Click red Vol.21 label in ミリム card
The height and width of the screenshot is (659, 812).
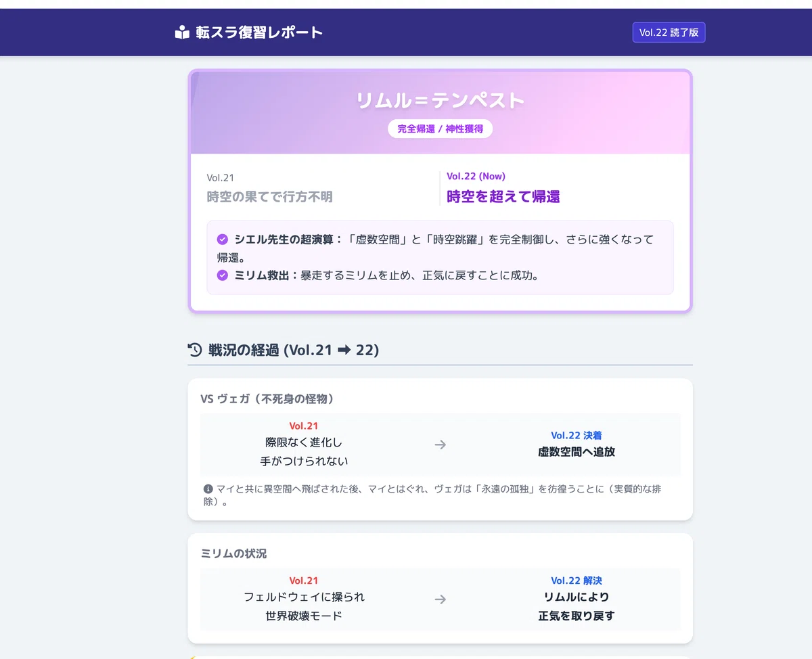pos(303,581)
